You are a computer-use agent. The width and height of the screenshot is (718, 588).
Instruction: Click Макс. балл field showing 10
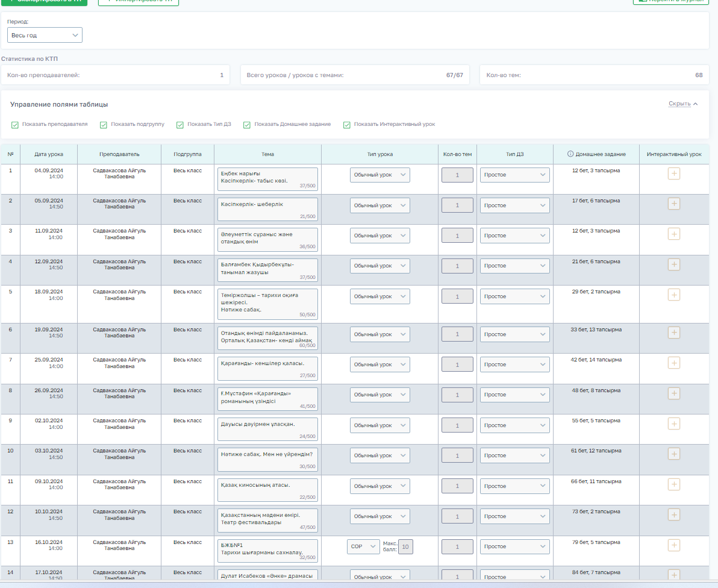click(405, 546)
